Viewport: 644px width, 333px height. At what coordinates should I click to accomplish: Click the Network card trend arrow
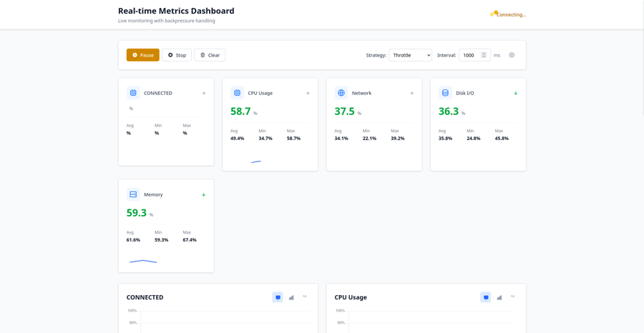pyautogui.click(x=411, y=93)
